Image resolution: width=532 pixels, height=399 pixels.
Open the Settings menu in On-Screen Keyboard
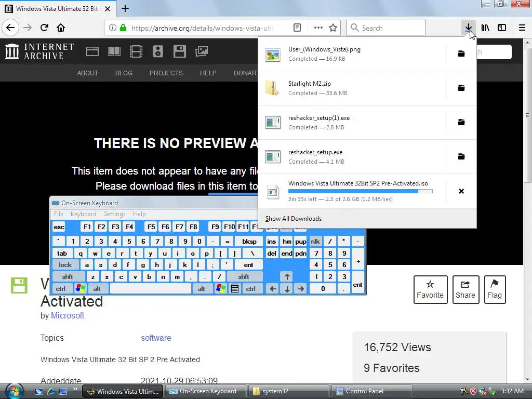pos(115,214)
